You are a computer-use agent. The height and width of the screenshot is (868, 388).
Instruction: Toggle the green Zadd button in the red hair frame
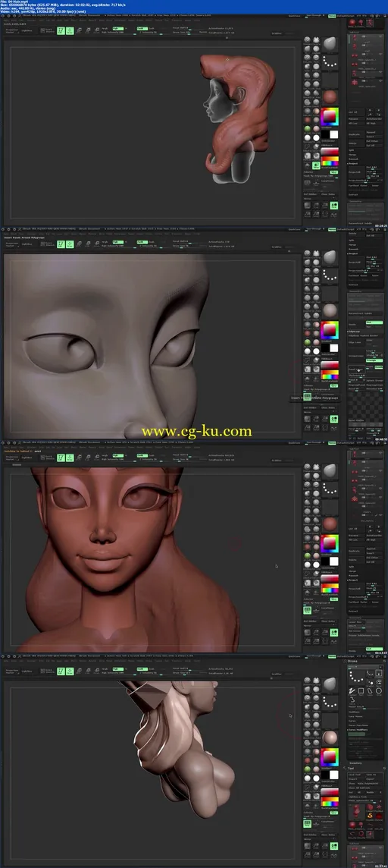click(x=141, y=28)
